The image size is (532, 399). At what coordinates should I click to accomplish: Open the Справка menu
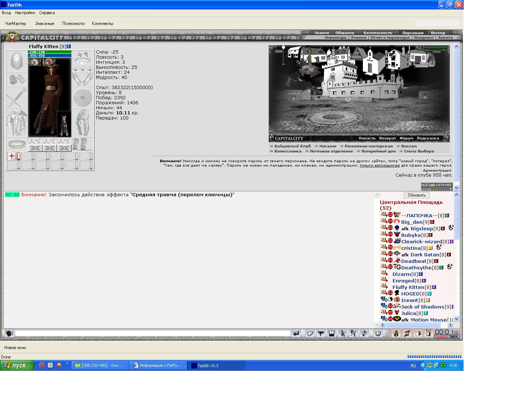click(47, 13)
